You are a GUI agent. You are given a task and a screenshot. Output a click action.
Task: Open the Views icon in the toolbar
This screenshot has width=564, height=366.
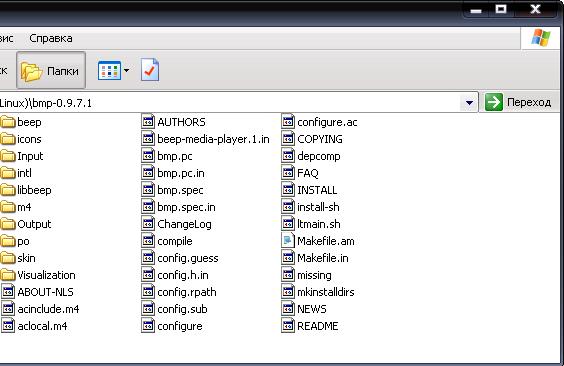(x=109, y=70)
